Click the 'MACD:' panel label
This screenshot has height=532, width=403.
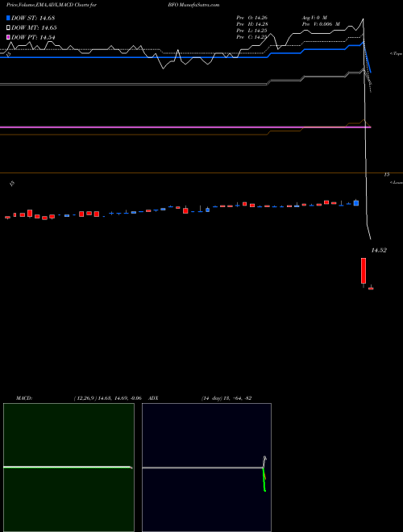tap(24, 398)
